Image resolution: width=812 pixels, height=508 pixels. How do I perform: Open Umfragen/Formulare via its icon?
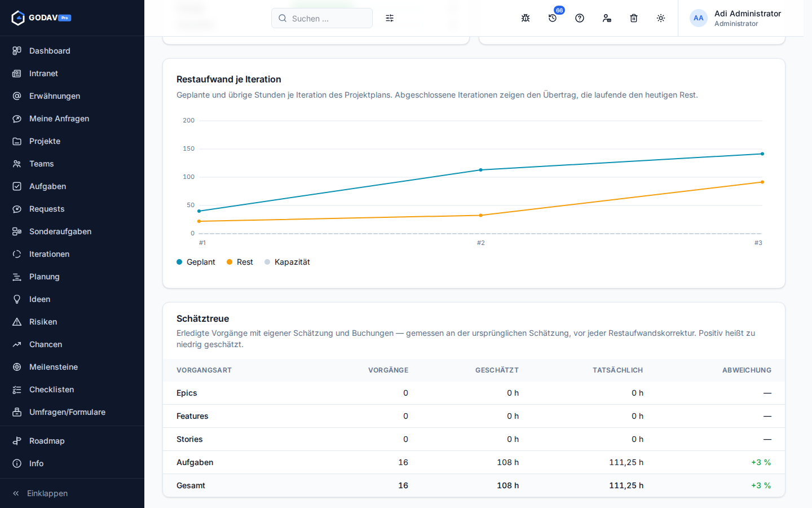[x=17, y=412]
